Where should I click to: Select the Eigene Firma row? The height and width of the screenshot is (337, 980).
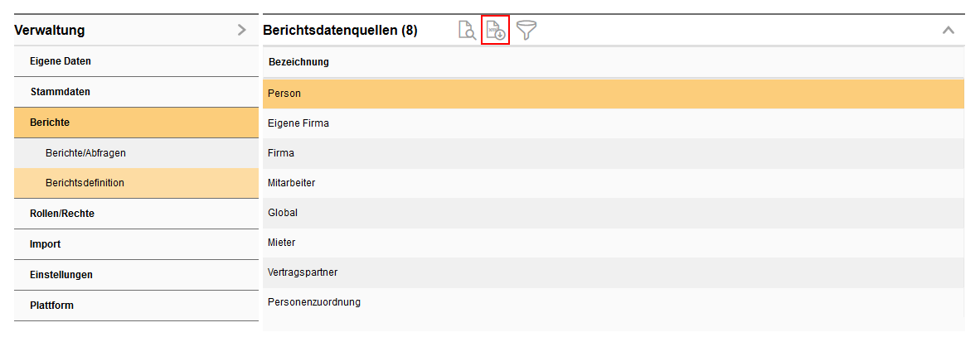point(298,123)
